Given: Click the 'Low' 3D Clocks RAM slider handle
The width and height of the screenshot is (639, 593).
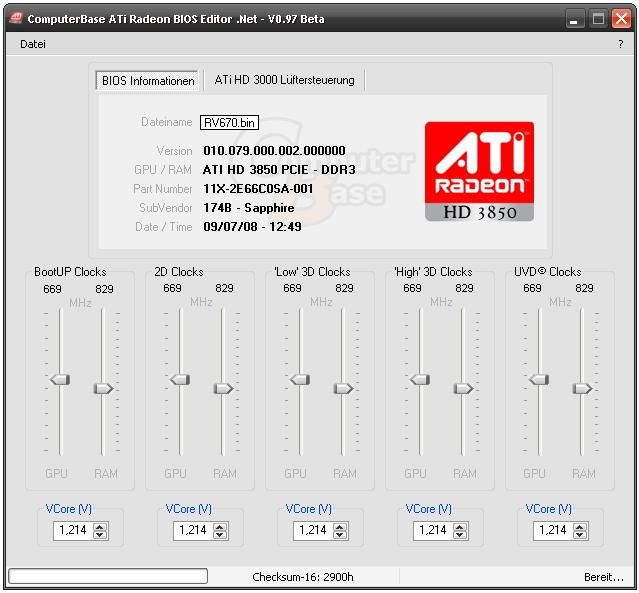Looking at the screenshot, I should click(x=344, y=388).
